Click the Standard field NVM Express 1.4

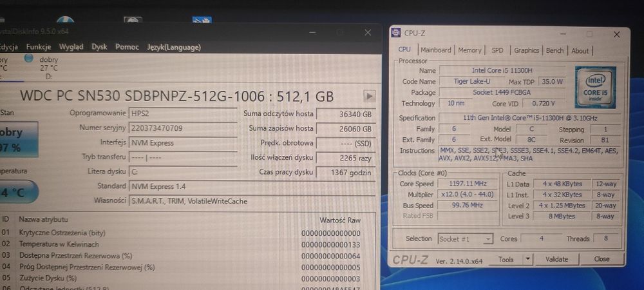[252, 186]
